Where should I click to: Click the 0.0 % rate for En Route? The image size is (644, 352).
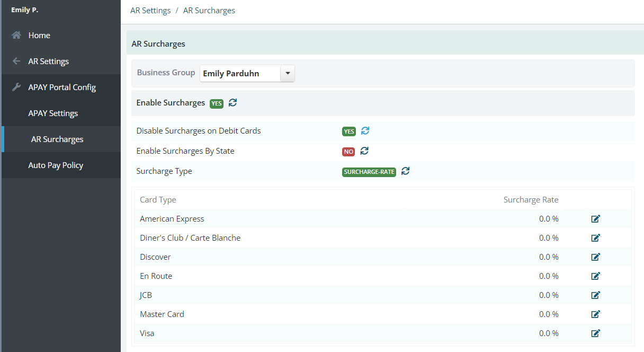pyautogui.click(x=549, y=276)
